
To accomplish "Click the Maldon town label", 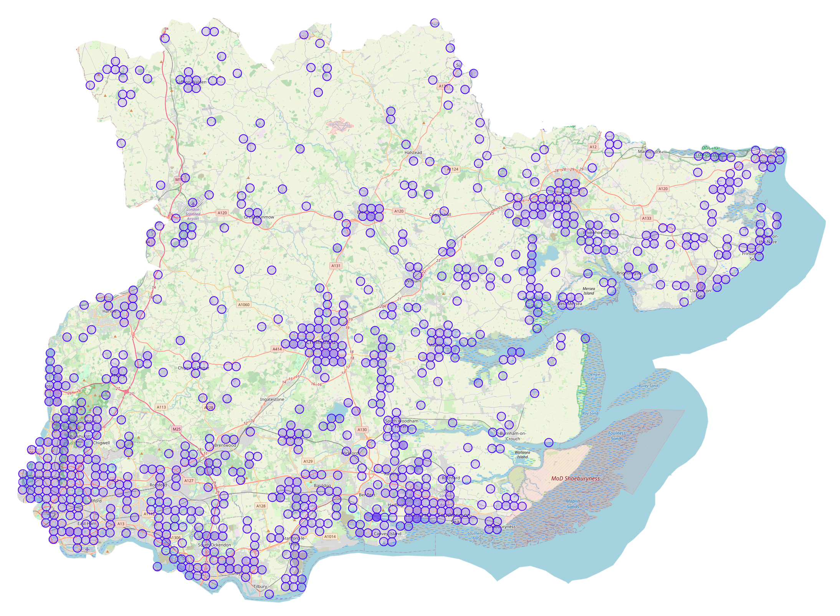I will [x=436, y=345].
